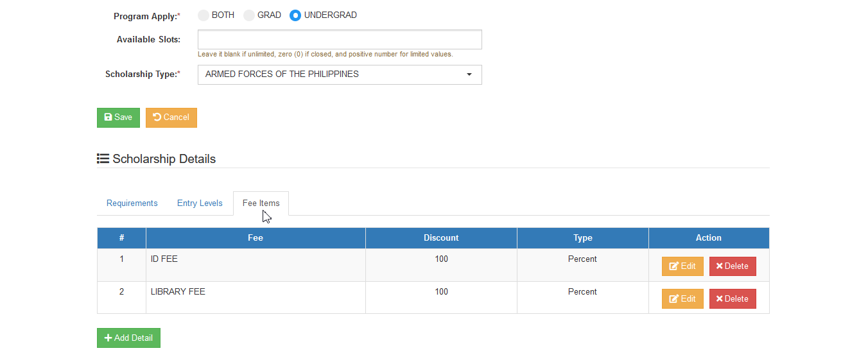The image size is (868, 362).
Task: Delete the ID FEE row
Action: click(x=733, y=266)
